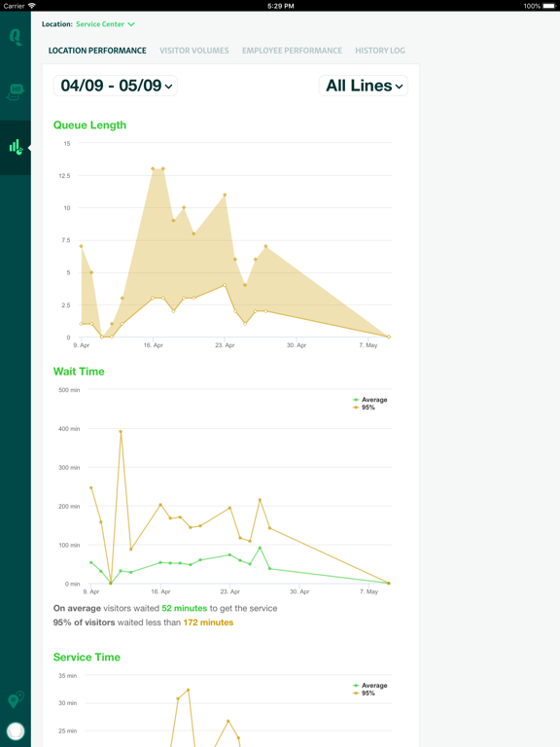This screenshot has width=560, height=747.
Task: Click the Wait Time heading
Action: 79,372
